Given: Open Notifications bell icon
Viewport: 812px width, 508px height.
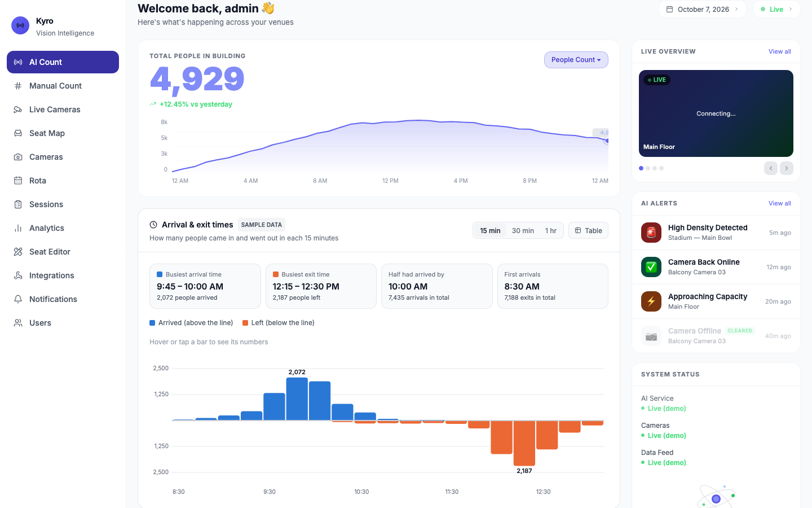Looking at the screenshot, I should 18,299.
